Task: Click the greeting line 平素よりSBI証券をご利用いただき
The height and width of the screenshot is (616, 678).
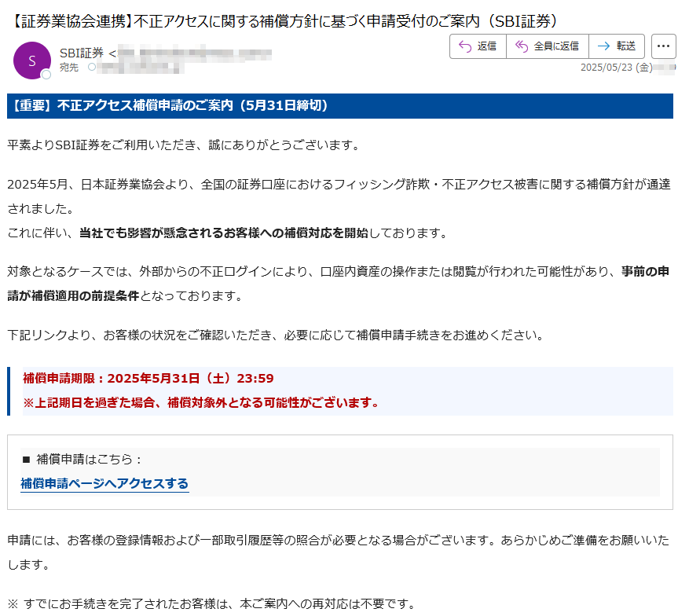Action: coord(184,145)
